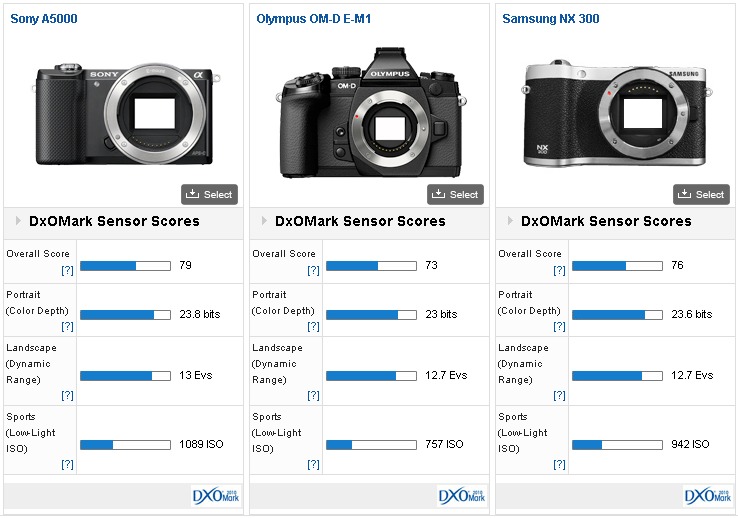
Task: Click the 1089 ISO low-light value
Action: [x=201, y=444]
